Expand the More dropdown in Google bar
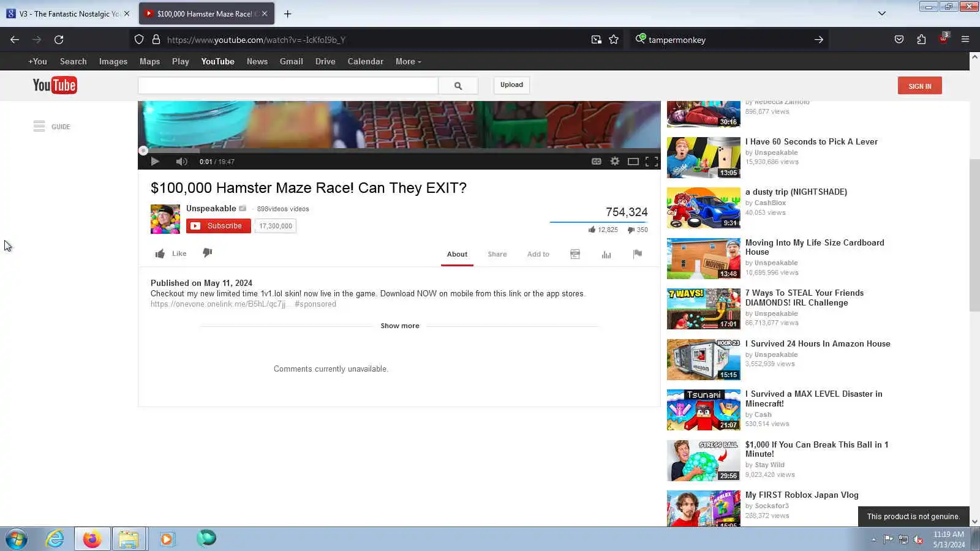Viewport: 980px width, 551px height. pyautogui.click(x=408, y=61)
